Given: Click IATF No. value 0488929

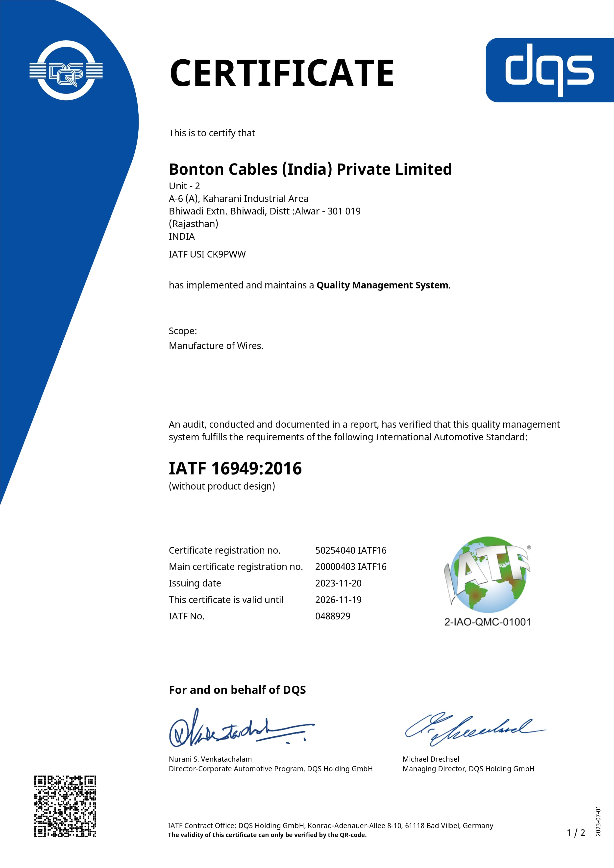Looking at the screenshot, I should coord(333,616).
